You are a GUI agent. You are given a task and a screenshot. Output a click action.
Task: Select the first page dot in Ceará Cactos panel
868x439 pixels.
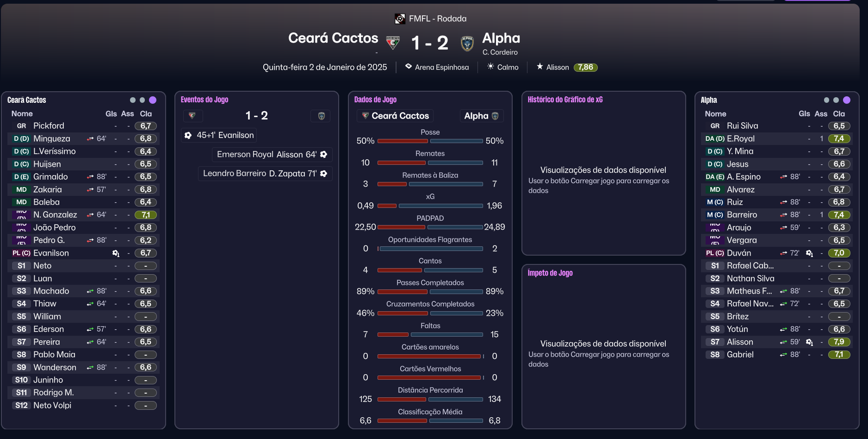[133, 100]
